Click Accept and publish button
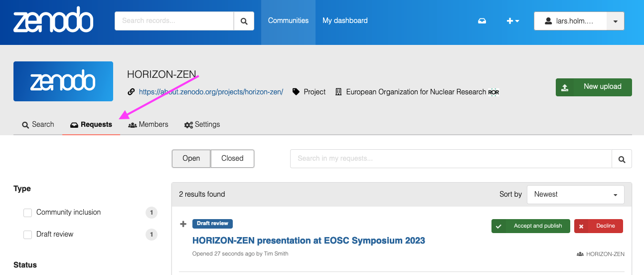Viewport: 644px width, 275px height. pos(531,226)
